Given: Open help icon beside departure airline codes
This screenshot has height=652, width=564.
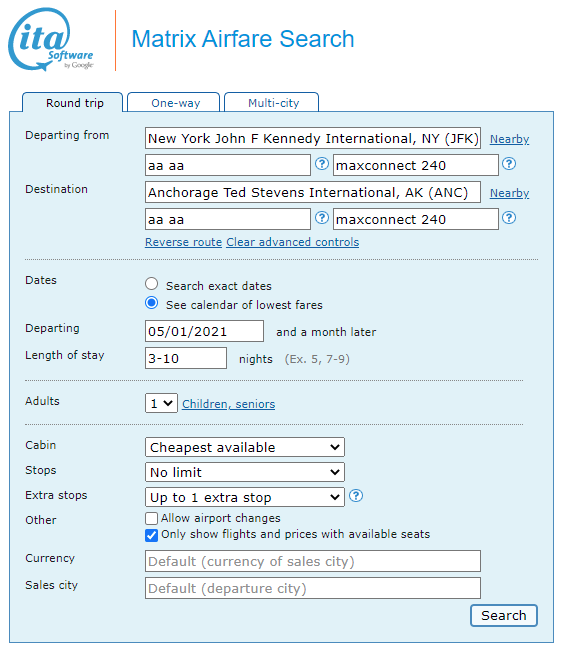Looking at the screenshot, I should (322, 164).
